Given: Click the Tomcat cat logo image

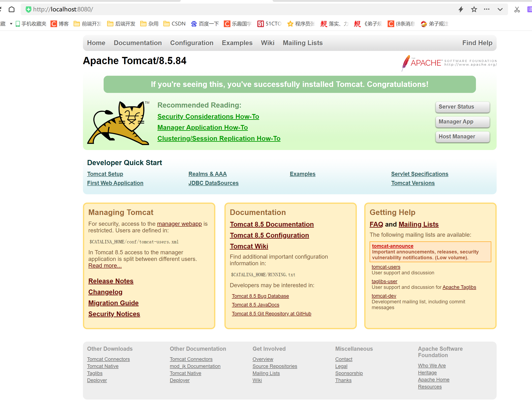Looking at the screenshot, I should [118, 123].
